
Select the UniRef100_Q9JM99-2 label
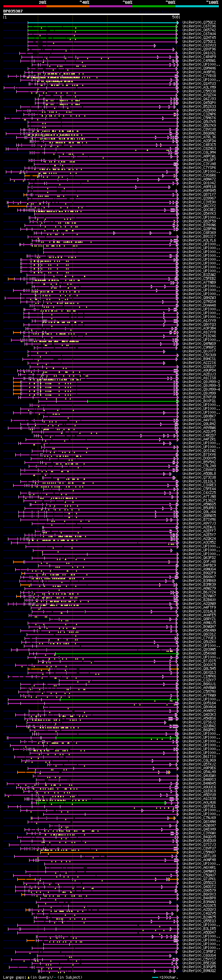[201, 382]
